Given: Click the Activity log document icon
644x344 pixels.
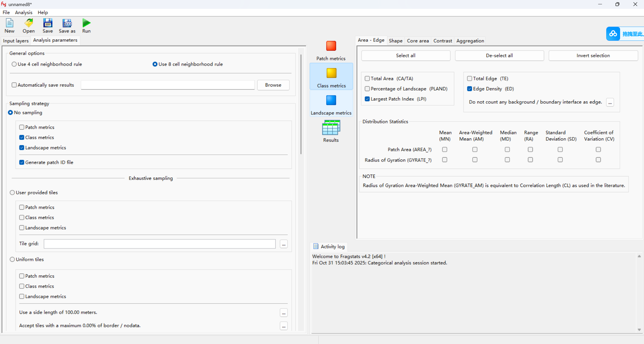Looking at the screenshot, I should [x=316, y=246].
